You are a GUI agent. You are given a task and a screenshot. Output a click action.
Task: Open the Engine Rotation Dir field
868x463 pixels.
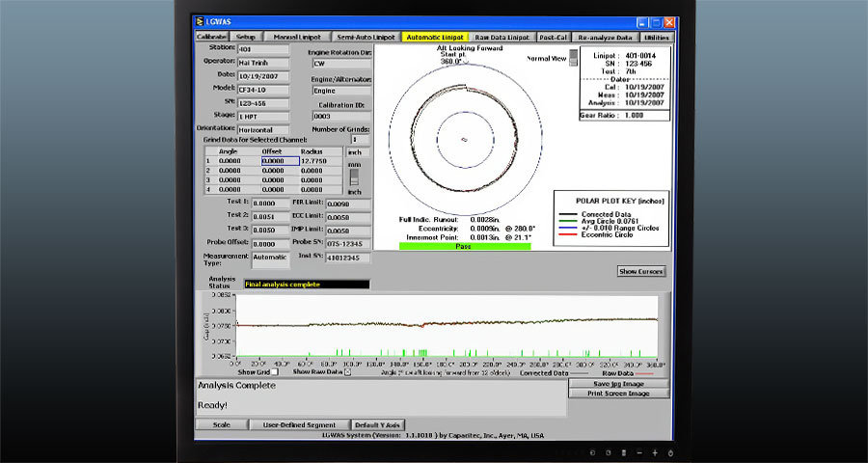(340, 64)
